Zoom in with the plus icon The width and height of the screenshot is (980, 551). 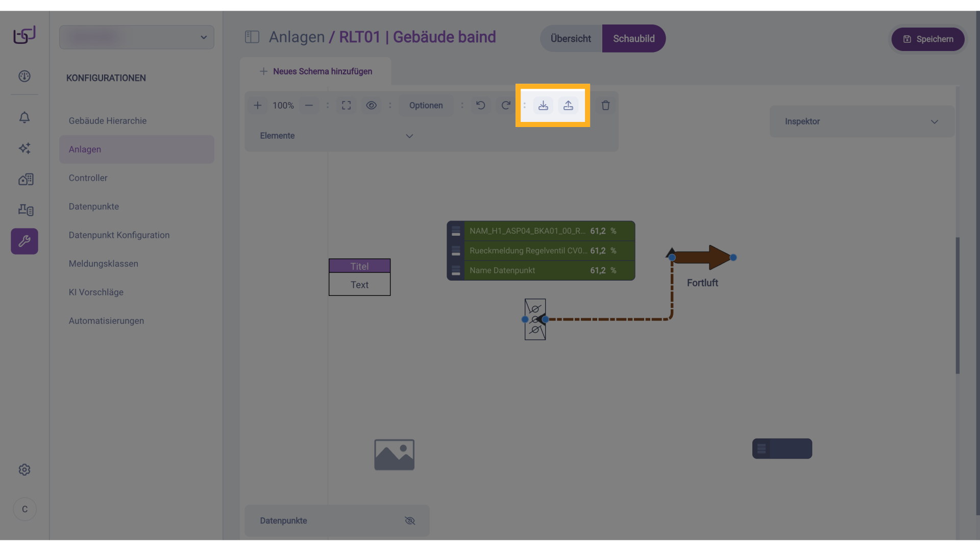(x=258, y=106)
